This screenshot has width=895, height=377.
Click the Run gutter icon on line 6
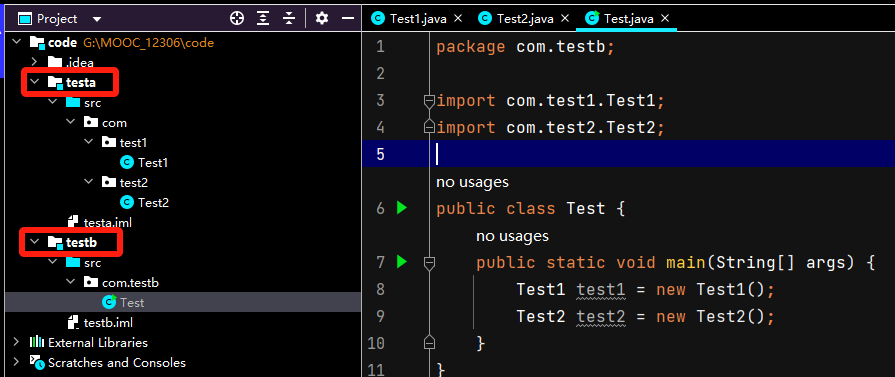(402, 208)
